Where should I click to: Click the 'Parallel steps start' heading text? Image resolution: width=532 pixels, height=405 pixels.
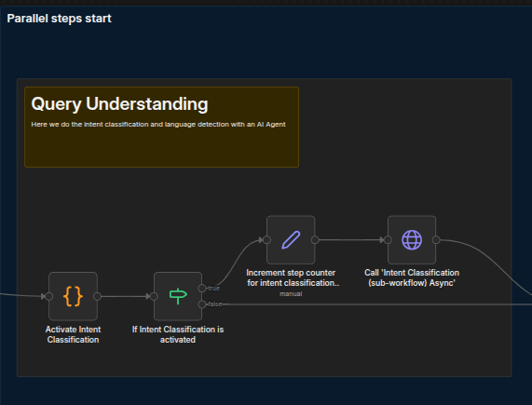click(59, 19)
